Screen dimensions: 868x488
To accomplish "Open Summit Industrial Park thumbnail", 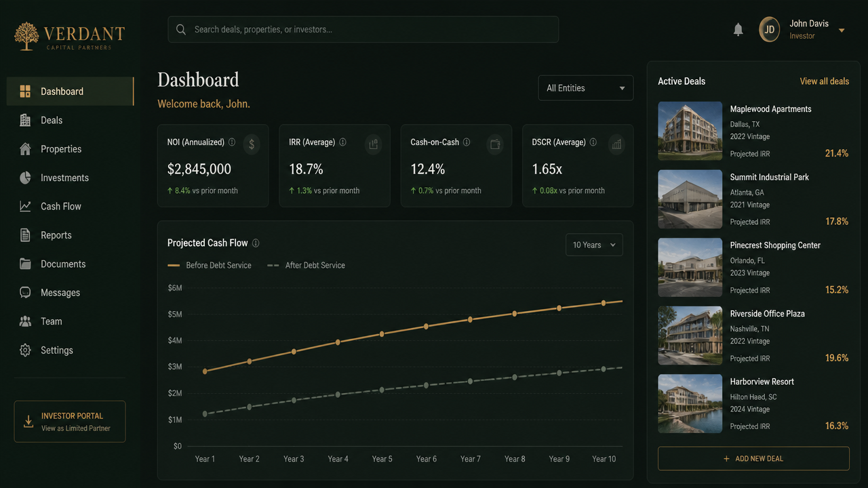I will pyautogui.click(x=690, y=199).
